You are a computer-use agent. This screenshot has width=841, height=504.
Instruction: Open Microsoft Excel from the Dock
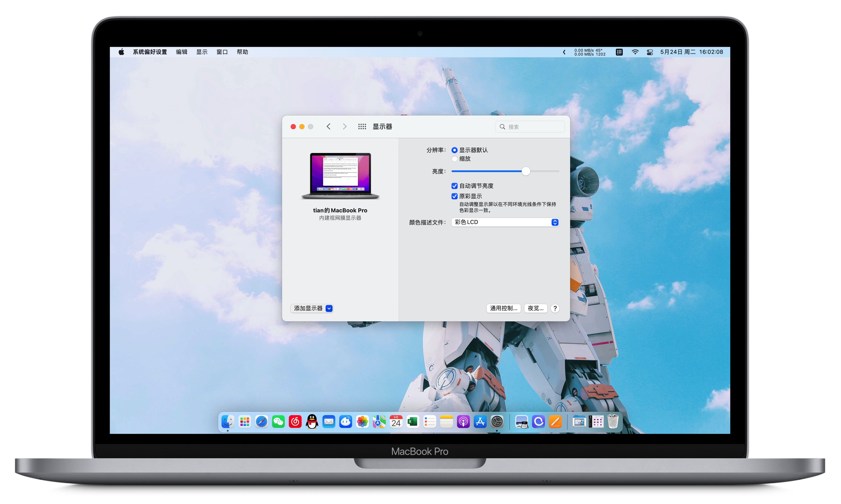(x=413, y=422)
